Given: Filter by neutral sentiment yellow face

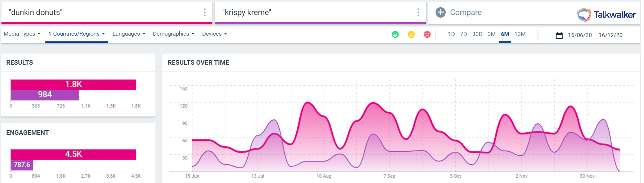Looking at the screenshot, I should coord(411,35).
